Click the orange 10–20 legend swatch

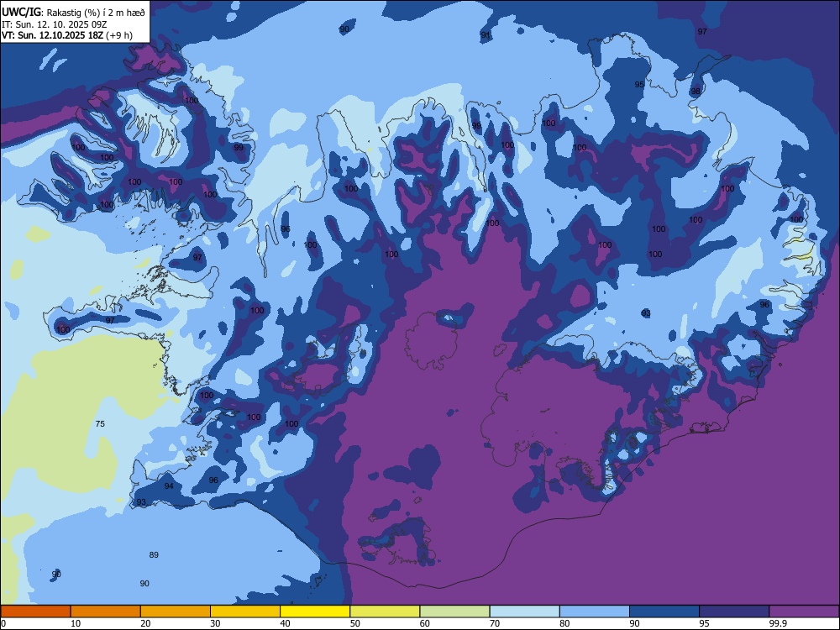point(106,612)
